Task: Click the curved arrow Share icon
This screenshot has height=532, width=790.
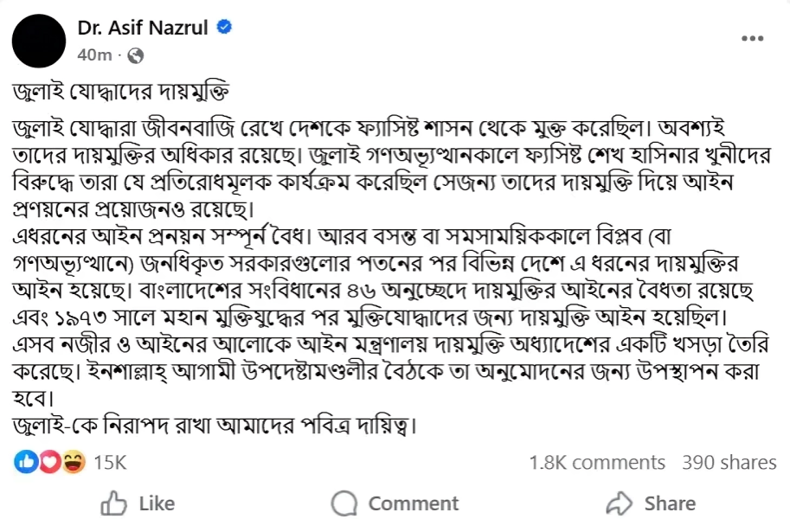Action: 620,503
